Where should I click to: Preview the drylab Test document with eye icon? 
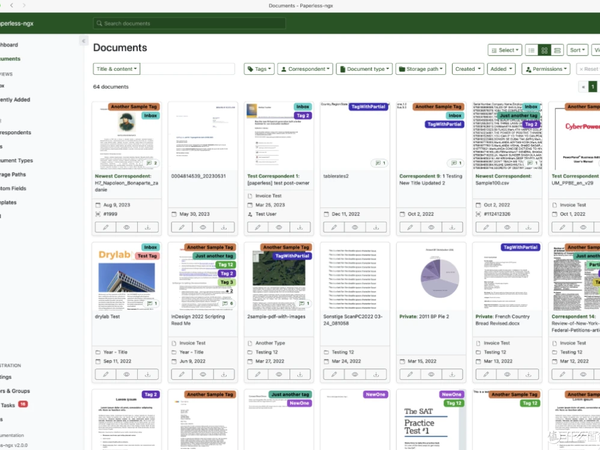point(127,374)
